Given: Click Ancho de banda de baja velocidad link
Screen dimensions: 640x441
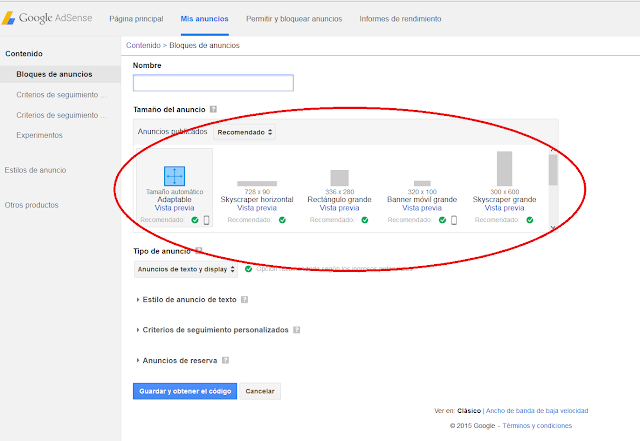Looking at the screenshot, I should (x=537, y=411).
